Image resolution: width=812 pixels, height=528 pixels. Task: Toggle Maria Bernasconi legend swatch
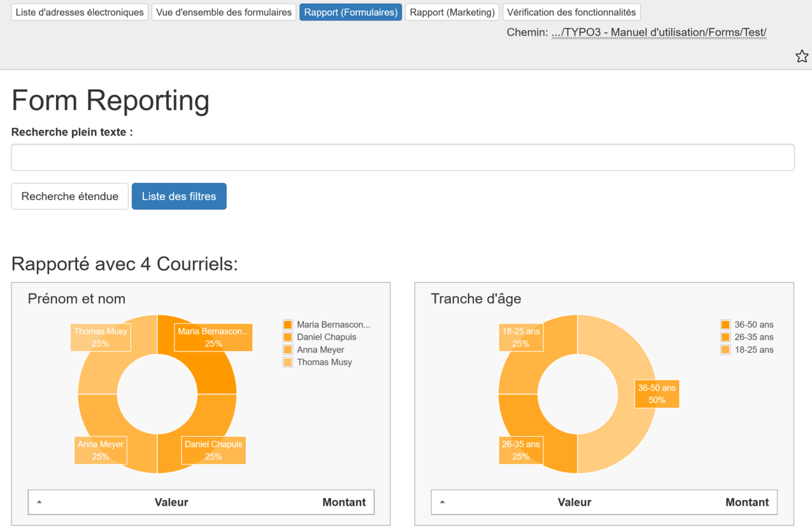click(x=288, y=325)
